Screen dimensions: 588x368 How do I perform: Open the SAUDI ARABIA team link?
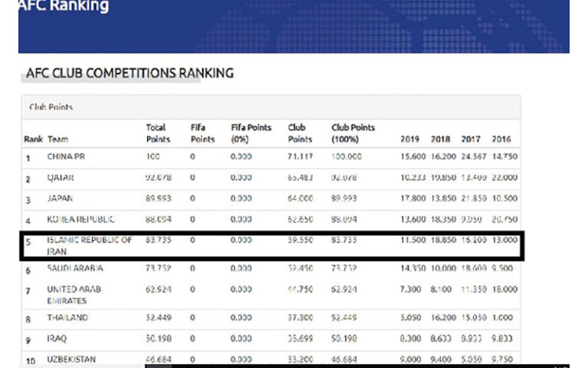point(75,268)
